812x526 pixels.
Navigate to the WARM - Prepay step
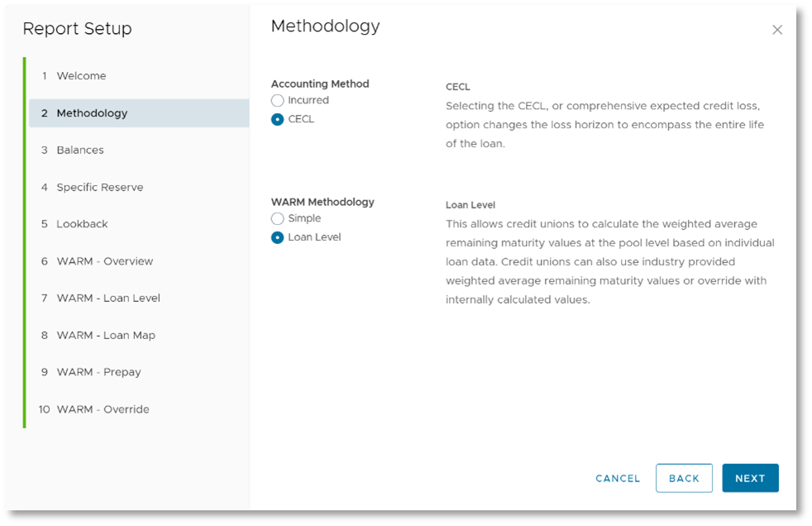coord(139,372)
